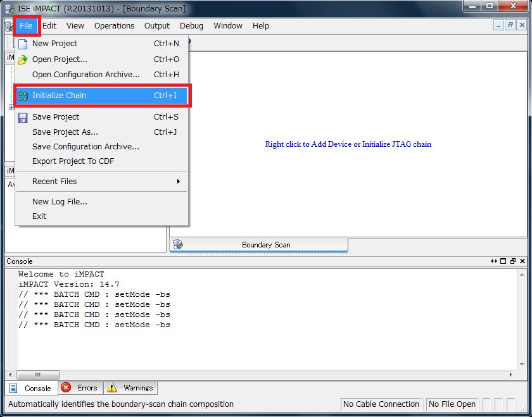Click the Console vertical scrollbar up arrow
Screen dimensions: 532x417
pos(522,275)
